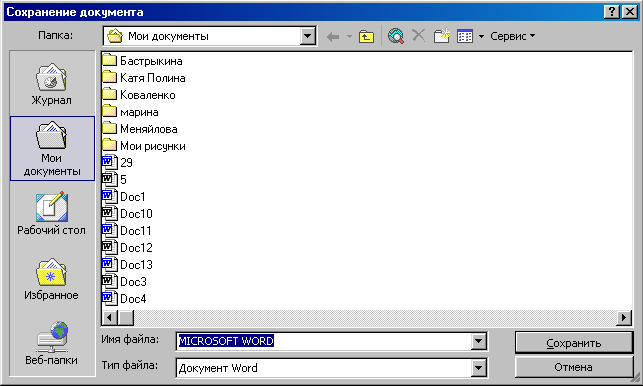
Task: Click the Имя файла text field
Action: 324,341
